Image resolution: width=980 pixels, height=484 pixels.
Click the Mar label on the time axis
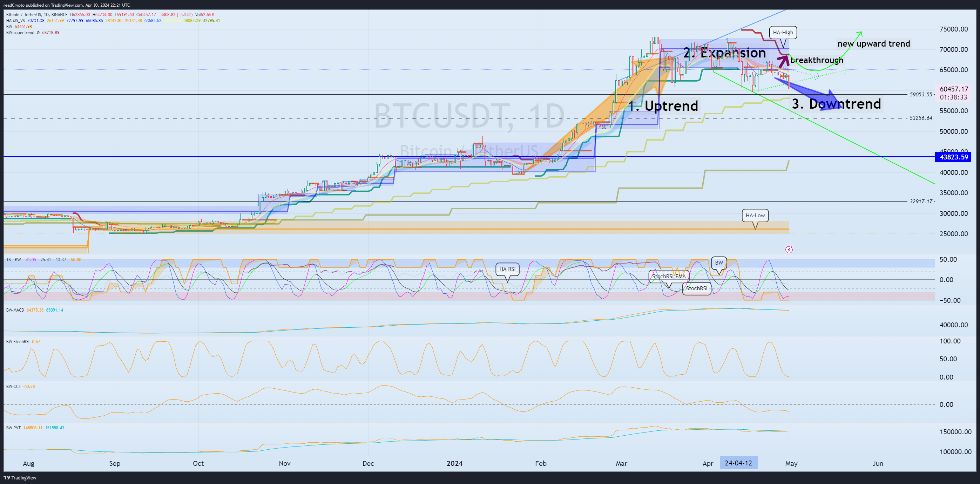(622, 463)
